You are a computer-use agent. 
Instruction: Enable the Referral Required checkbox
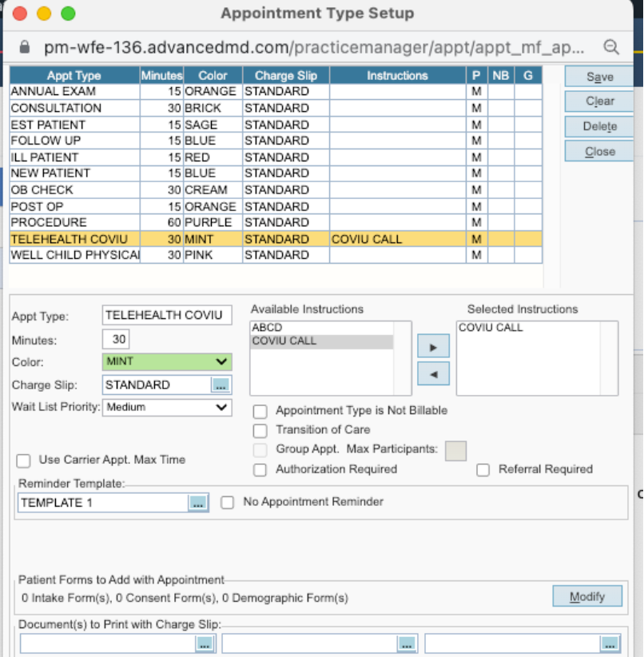coord(483,470)
